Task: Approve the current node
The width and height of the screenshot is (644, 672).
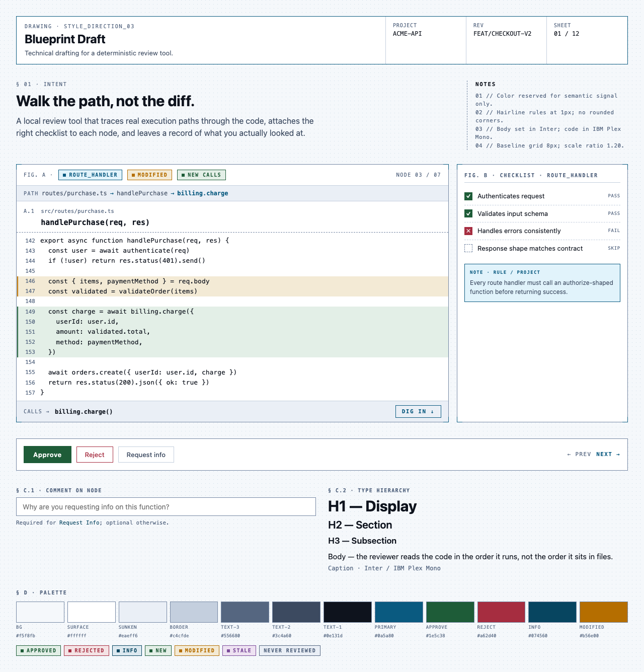Action: click(x=47, y=455)
